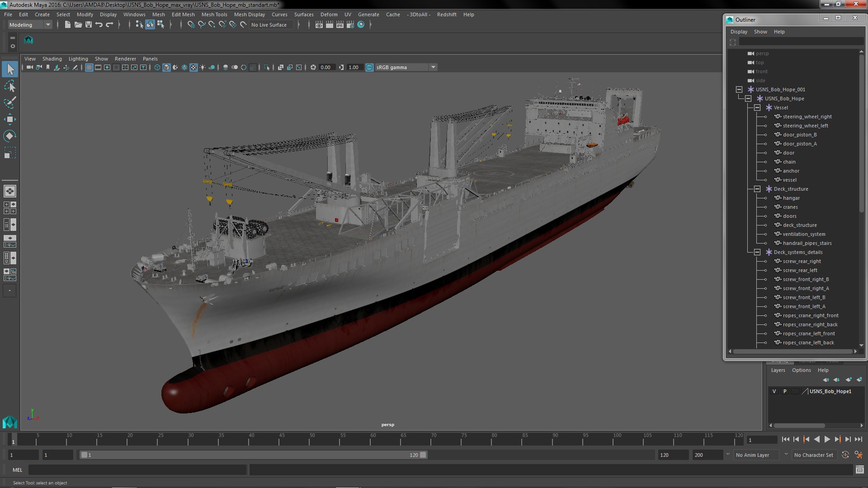The width and height of the screenshot is (868, 488).
Task: Select anchor node in Outliner
Action: click(791, 171)
